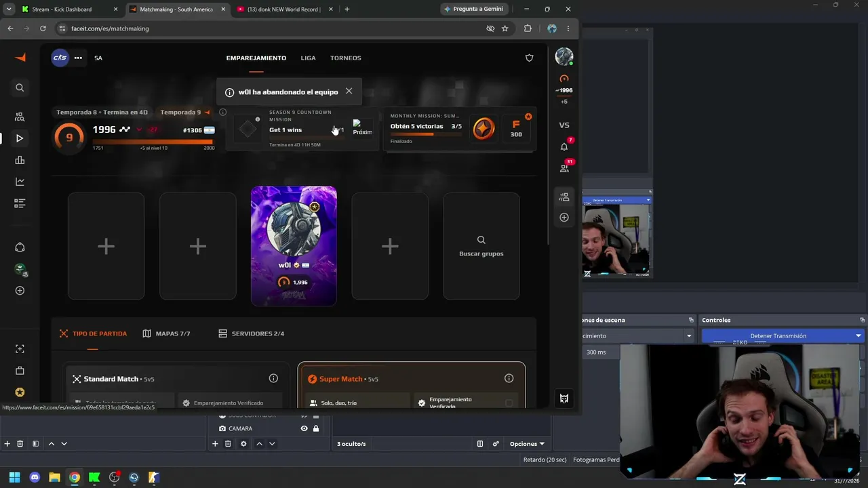Image resolution: width=868 pixels, height=488 pixels.
Task: Open the party members panel icon
Action: 564,197
